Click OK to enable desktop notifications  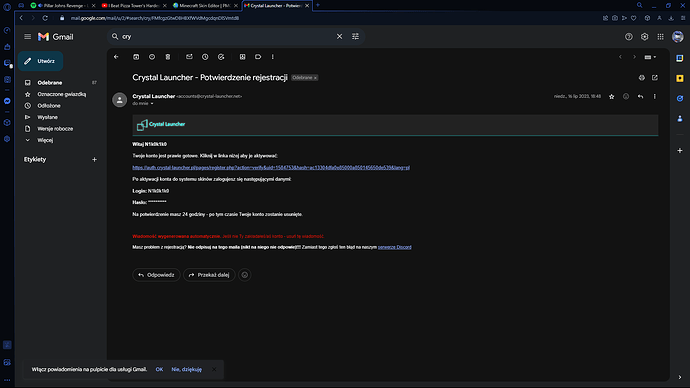pos(159,370)
